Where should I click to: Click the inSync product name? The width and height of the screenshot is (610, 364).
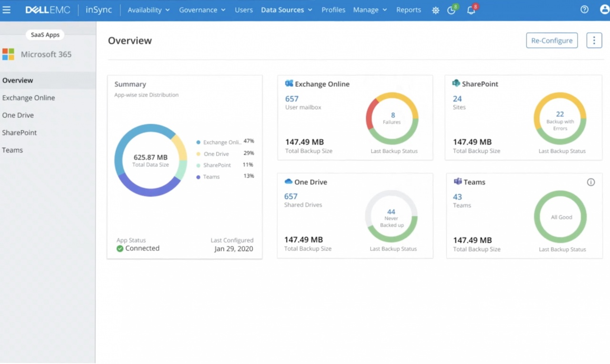click(98, 10)
